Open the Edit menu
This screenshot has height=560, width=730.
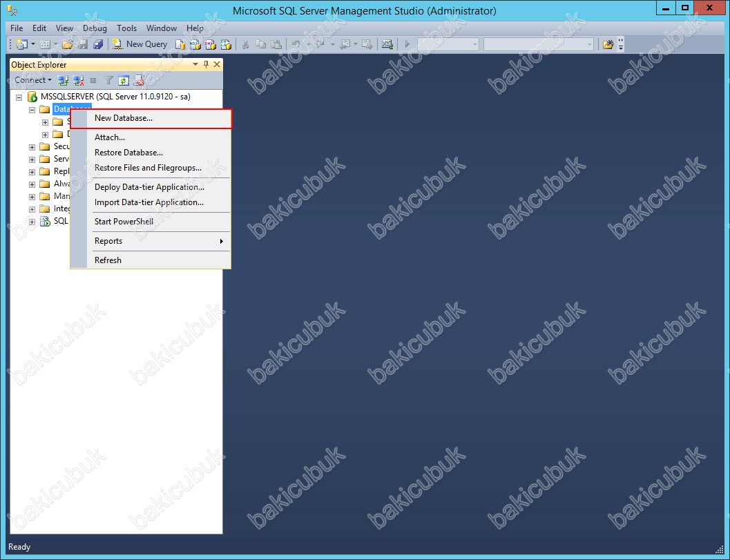tap(39, 28)
